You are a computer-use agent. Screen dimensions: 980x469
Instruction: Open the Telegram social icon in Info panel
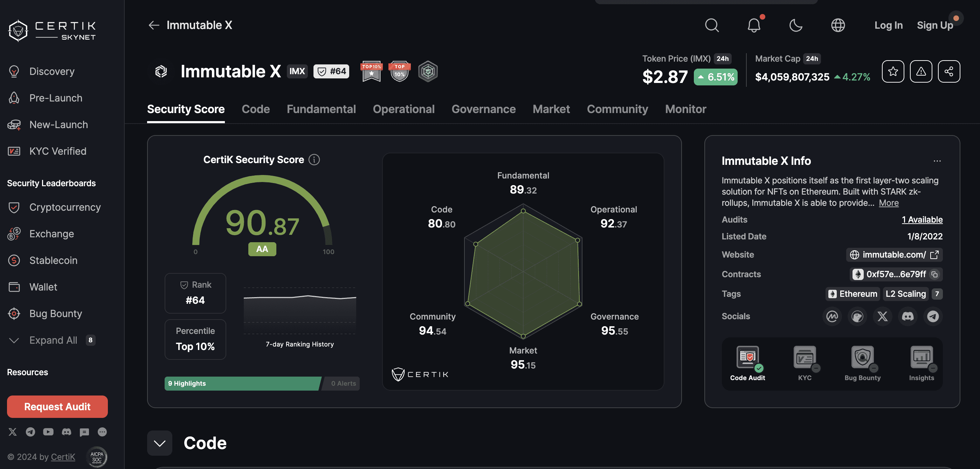tap(933, 316)
